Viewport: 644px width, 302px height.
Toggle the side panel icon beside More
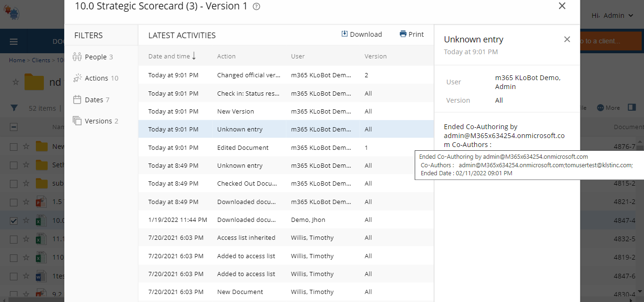[x=632, y=107]
